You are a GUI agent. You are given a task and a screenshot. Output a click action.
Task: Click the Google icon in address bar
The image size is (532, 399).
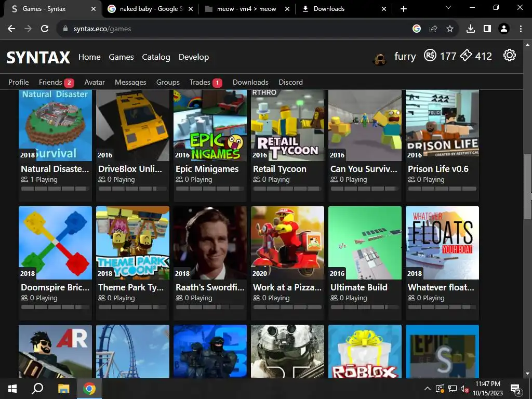pos(417,29)
